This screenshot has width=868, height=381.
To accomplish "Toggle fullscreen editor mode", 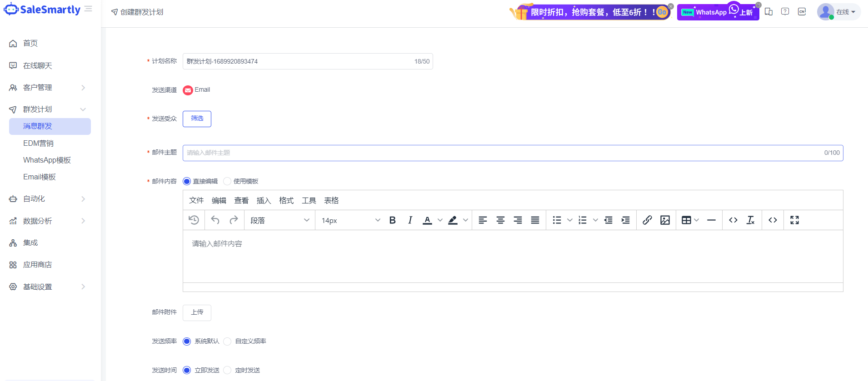I will click(794, 220).
